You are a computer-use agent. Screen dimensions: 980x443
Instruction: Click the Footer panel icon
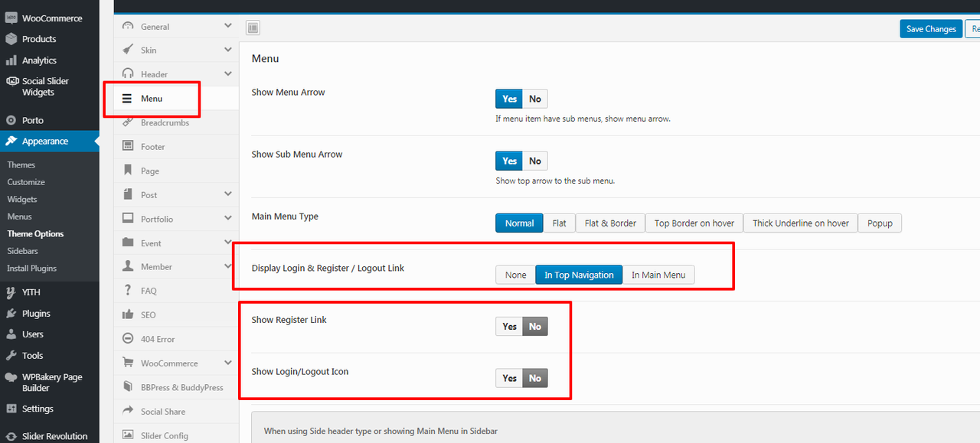128,146
